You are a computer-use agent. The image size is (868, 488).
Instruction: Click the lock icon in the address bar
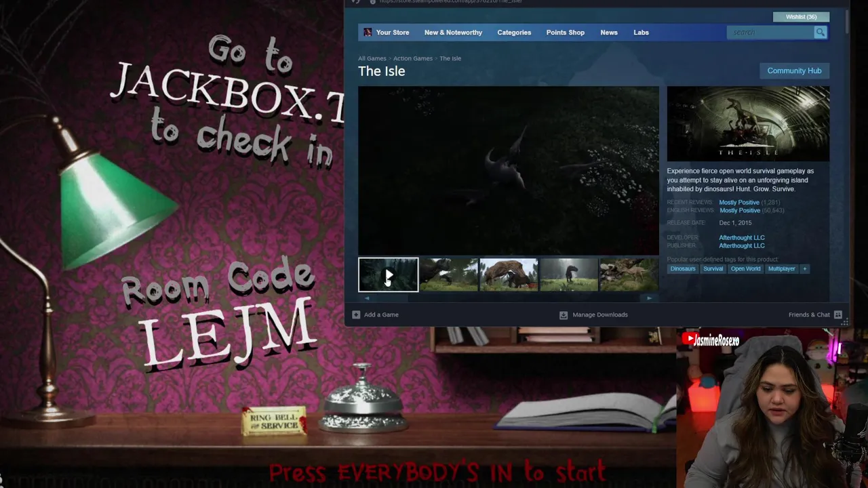click(372, 1)
